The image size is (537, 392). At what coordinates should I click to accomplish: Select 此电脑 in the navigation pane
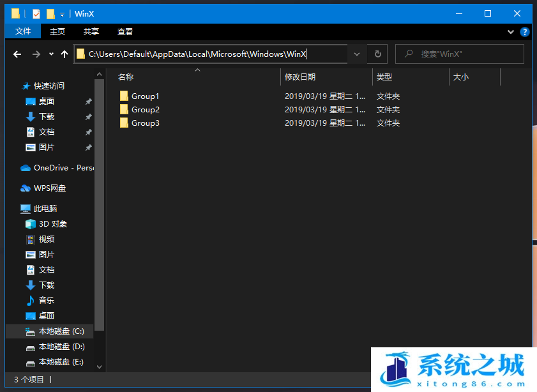coord(45,209)
